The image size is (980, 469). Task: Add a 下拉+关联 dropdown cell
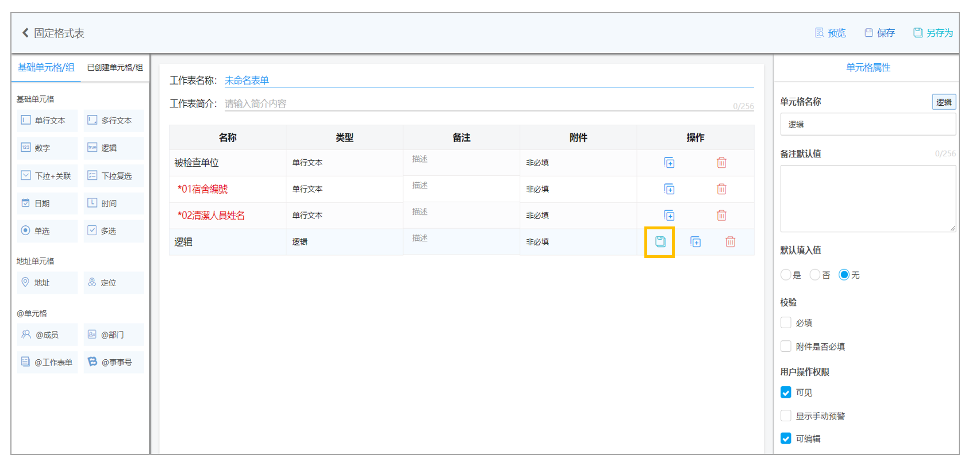(x=47, y=176)
